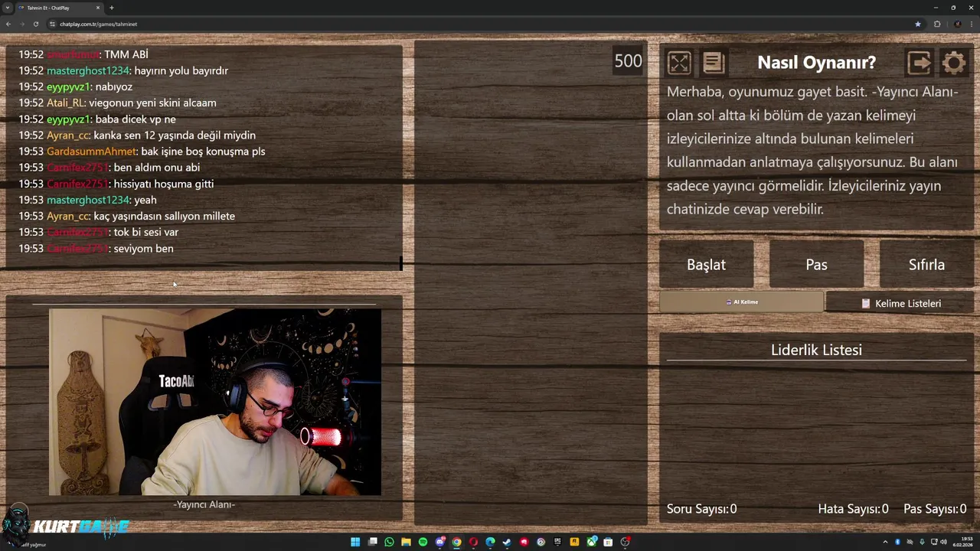Viewport: 980px width, 551px height.
Task: Open Microsoft Store from the taskbar
Action: [608, 542]
